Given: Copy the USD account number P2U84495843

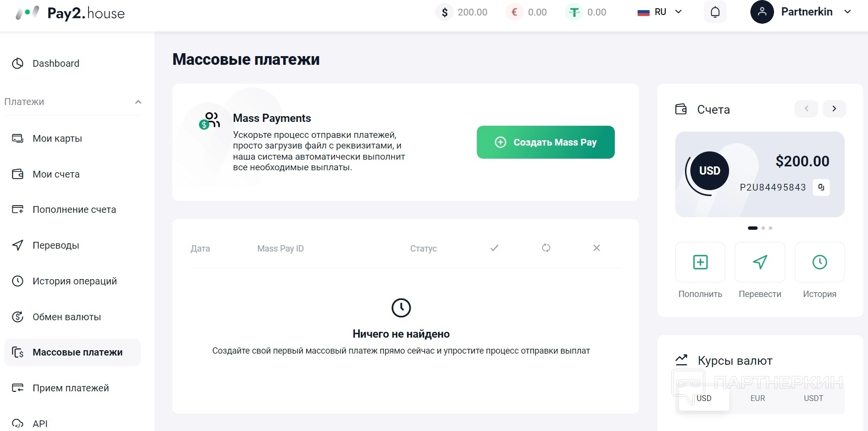Looking at the screenshot, I should (x=821, y=187).
